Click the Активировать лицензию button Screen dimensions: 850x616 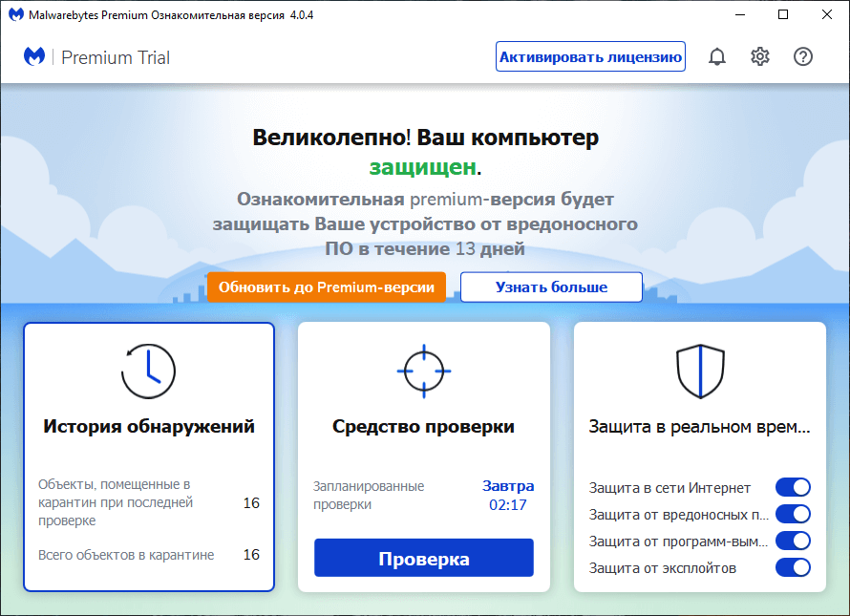click(590, 56)
